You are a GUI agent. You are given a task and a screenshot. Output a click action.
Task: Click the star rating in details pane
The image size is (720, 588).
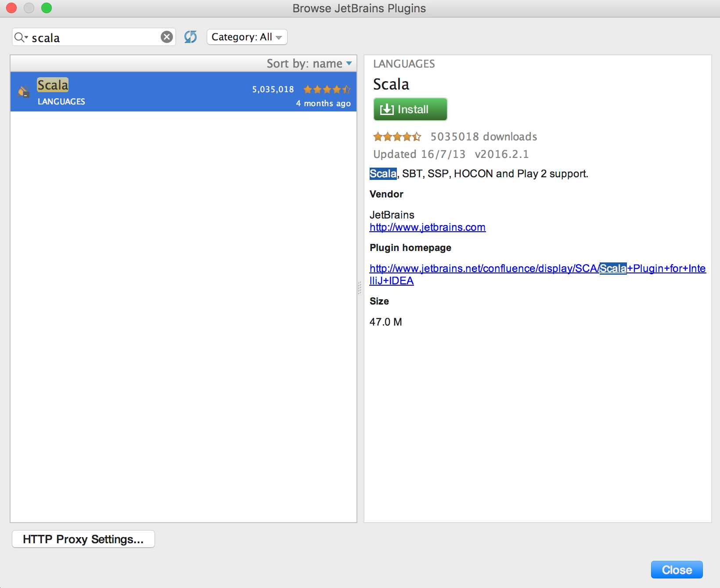tap(397, 137)
